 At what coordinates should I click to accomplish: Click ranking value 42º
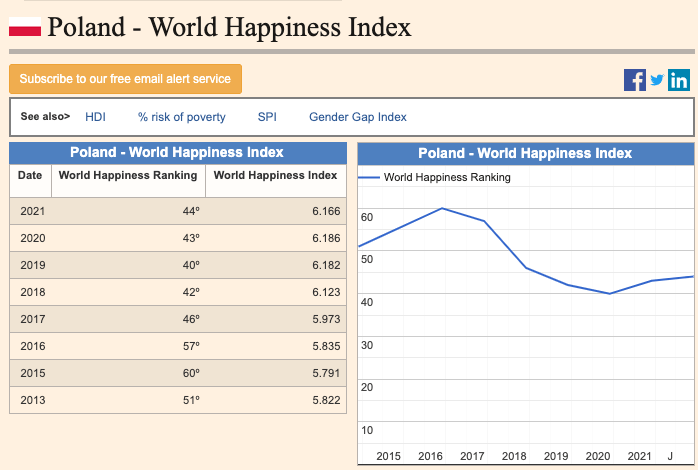tap(191, 292)
